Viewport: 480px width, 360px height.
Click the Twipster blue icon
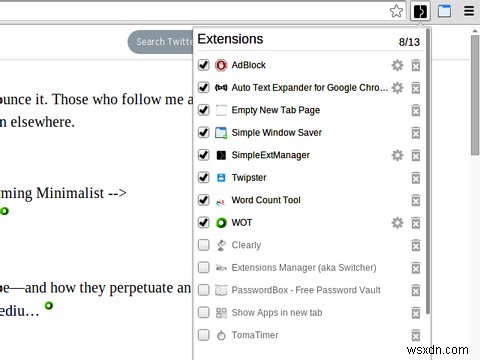[221, 178]
